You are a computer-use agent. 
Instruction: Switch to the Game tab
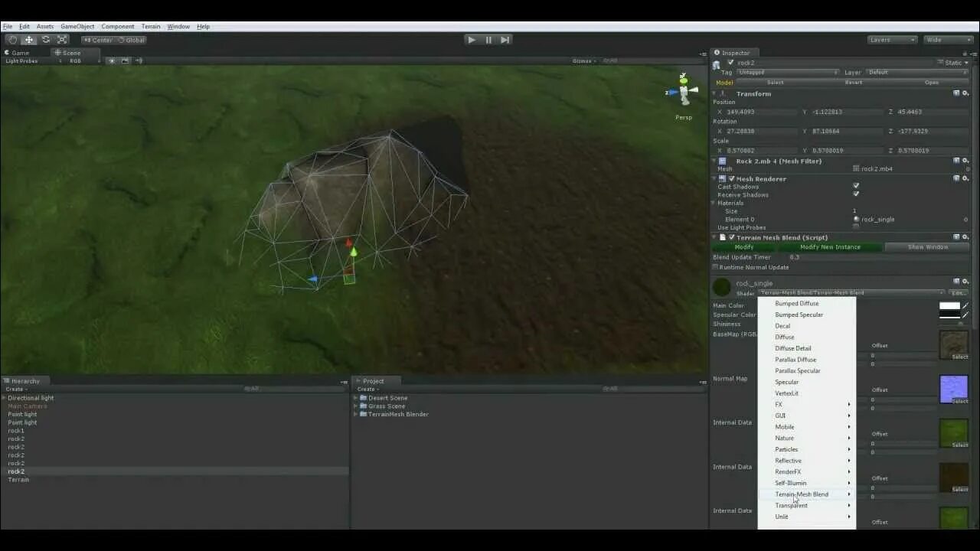[x=16, y=53]
